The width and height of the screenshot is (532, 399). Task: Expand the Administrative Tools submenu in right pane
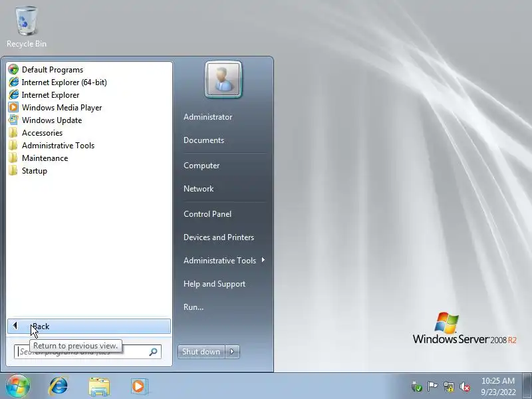(224, 261)
